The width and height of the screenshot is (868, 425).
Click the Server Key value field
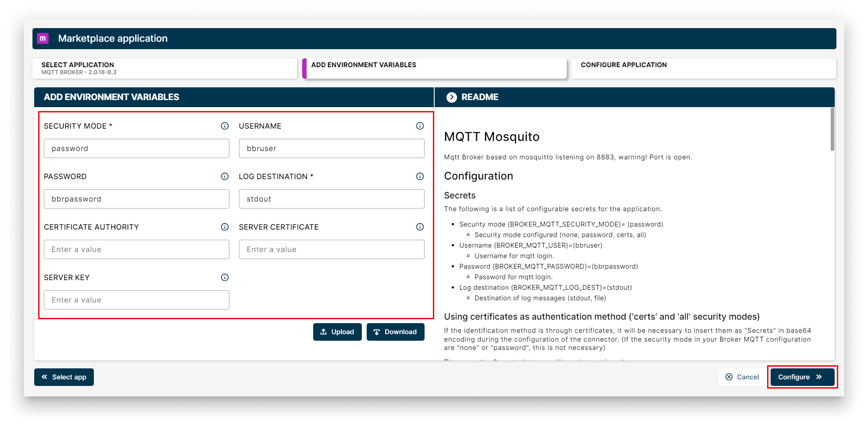click(x=136, y=300)
